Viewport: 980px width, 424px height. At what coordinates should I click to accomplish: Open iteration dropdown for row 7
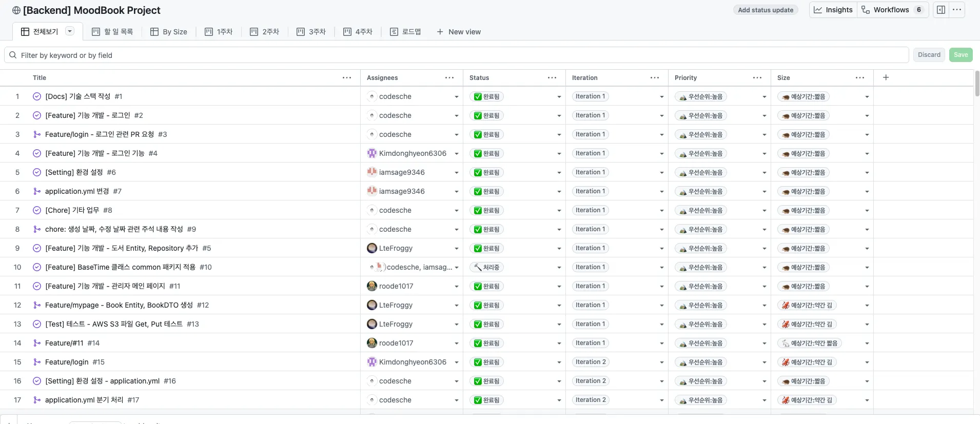(661, 211)
